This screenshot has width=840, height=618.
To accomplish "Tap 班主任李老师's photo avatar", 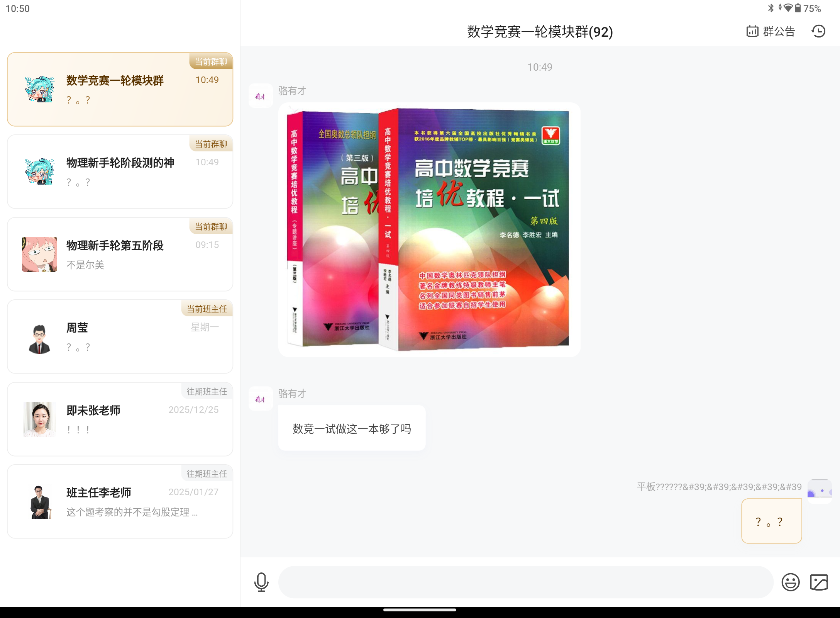I will click(x=39, y=501).
